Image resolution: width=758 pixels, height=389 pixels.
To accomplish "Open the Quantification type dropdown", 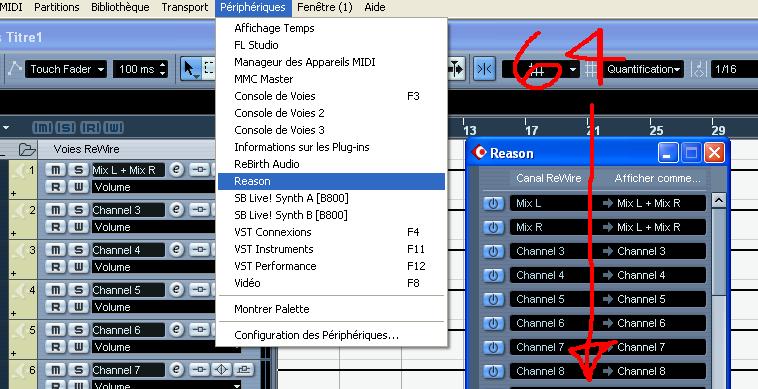I will coord(642,69).
